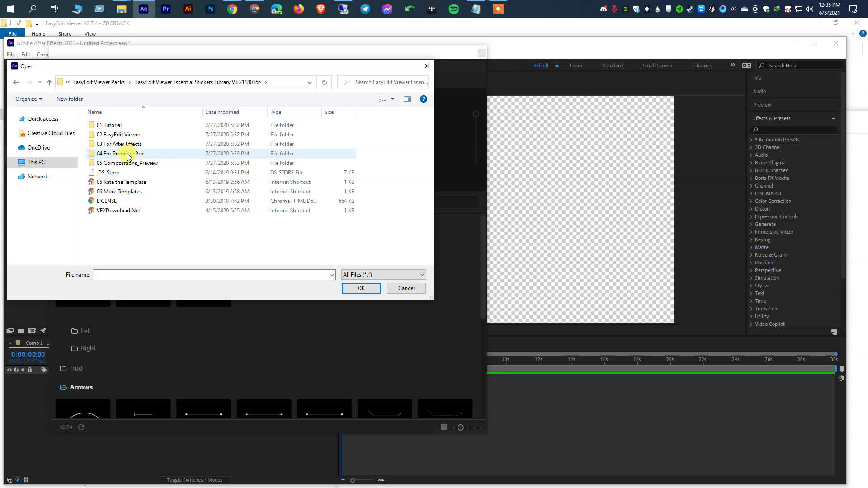The height and width of the screenshot is (488, 868).
Task: Toggle the render time pane button
Action: click(x=26, y=480)
